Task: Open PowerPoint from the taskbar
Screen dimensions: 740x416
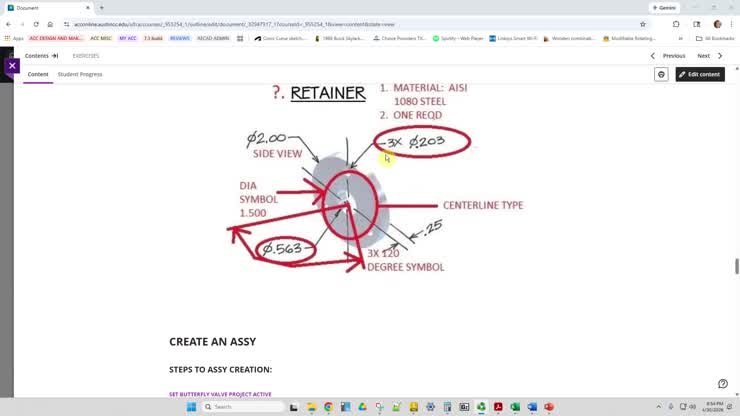Action: point(549,407)
